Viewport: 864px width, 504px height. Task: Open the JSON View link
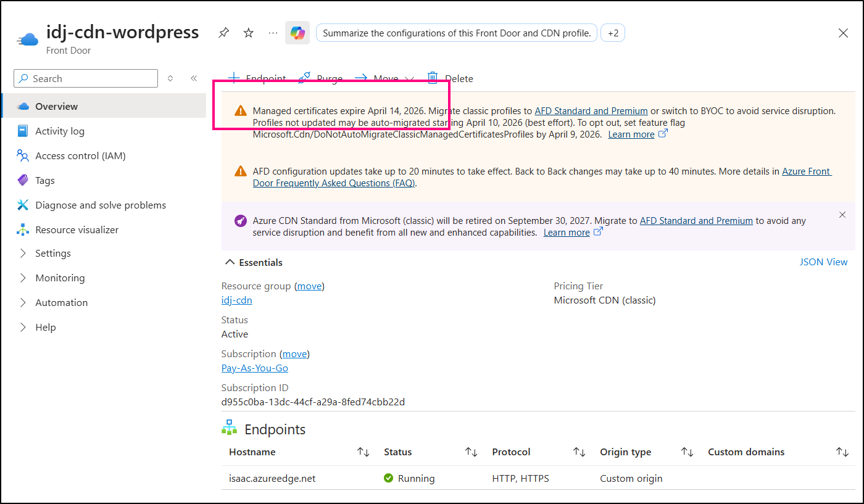pyautogui.click(x=823, y=262)
